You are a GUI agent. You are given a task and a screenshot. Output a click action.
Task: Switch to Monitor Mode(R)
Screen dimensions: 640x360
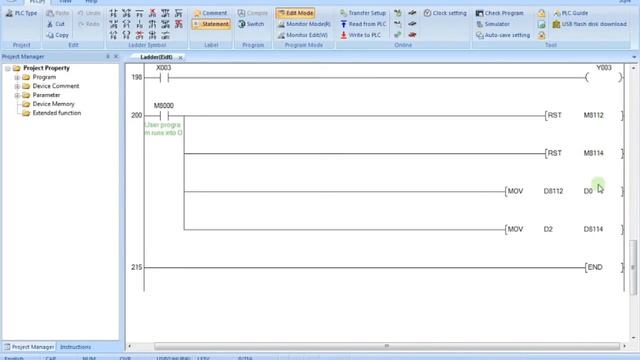pos(304,24)
